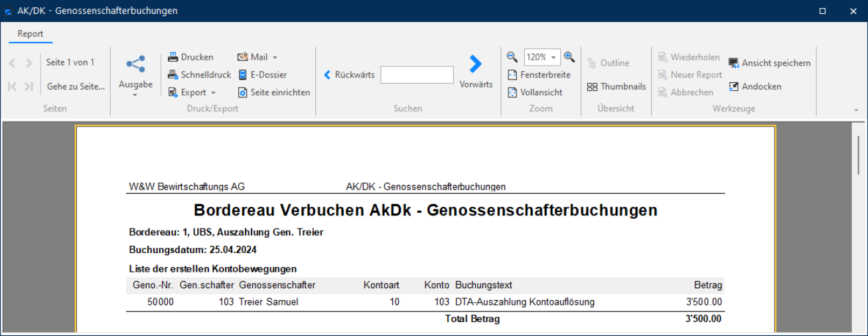Click the Seite 1 von 1 indicator

tap(70, 62)
